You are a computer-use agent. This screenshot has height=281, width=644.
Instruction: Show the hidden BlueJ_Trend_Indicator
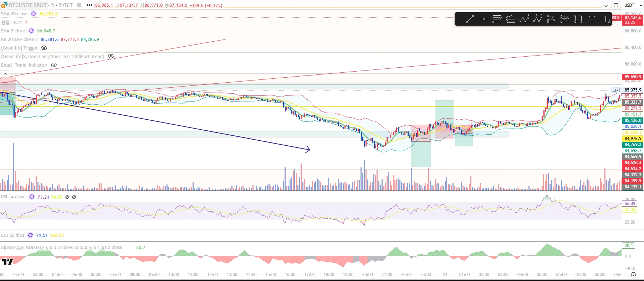(54, 65)
